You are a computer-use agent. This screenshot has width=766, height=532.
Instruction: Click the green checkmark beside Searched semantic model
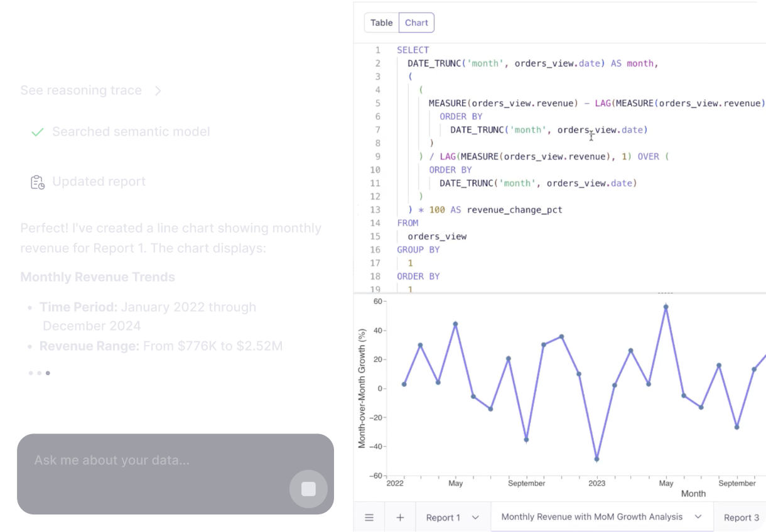pyautogui.click(x=38, y=132)
